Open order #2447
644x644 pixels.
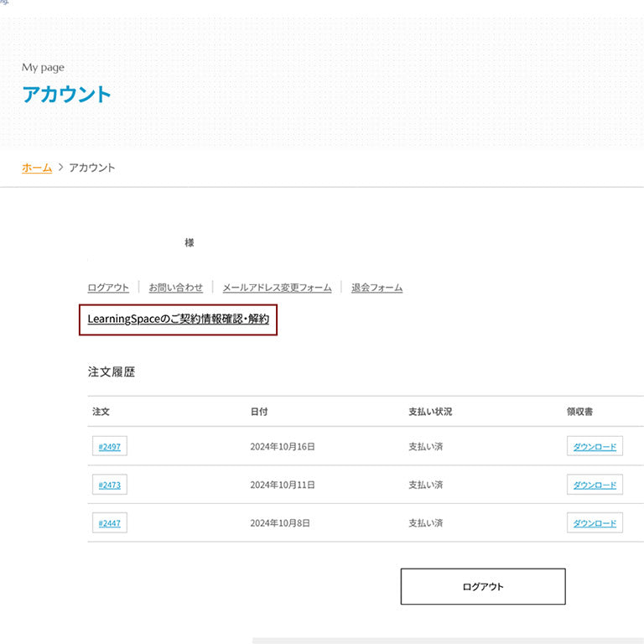(110, 523)
